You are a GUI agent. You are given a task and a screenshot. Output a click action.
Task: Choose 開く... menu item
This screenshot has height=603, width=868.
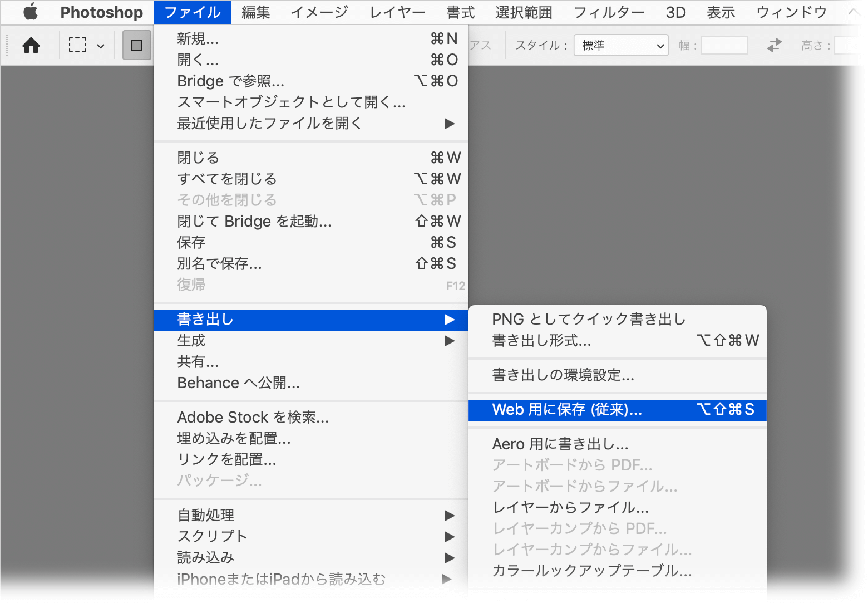[311, 60]
